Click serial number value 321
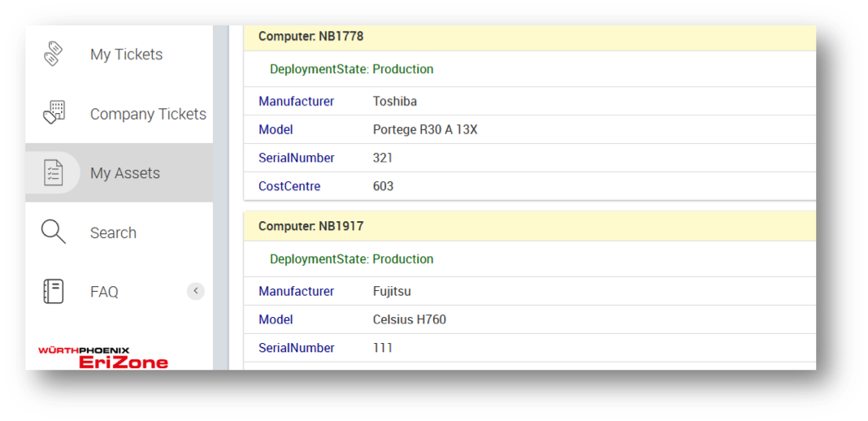Screen dimensions: 868x421 (383, 158)
